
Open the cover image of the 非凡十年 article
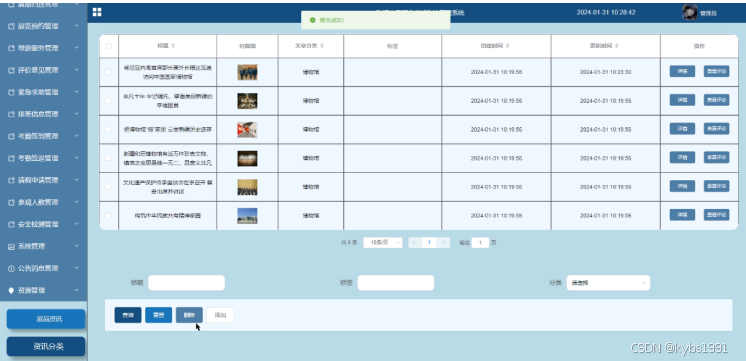click(247, 101)
